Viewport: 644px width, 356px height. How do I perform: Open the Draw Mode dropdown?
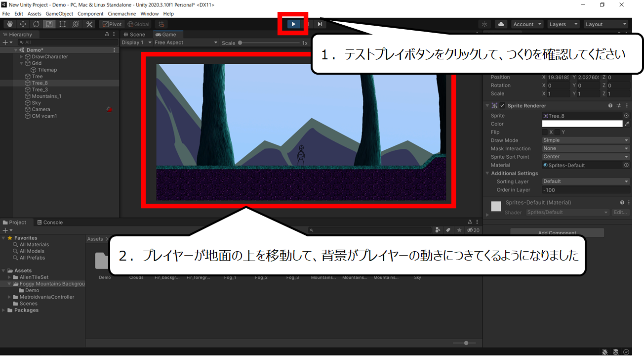[586, 140]
